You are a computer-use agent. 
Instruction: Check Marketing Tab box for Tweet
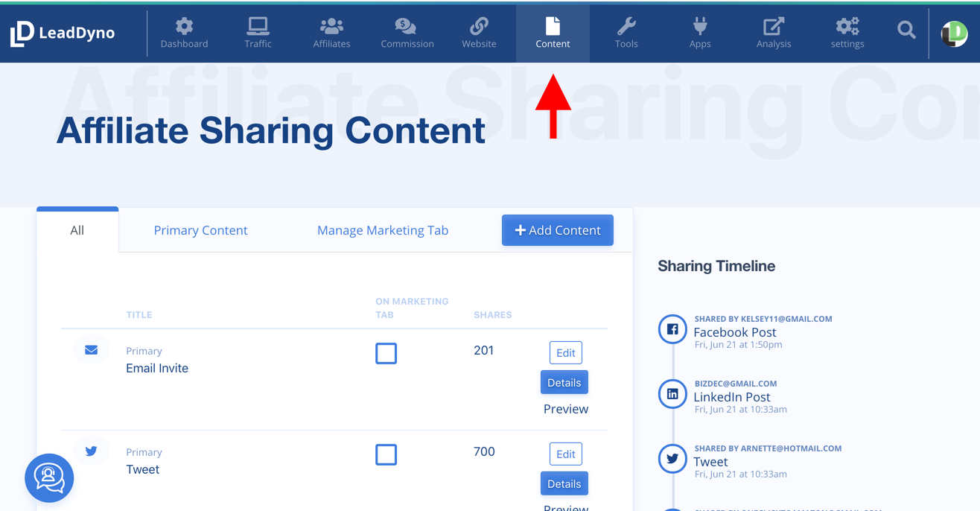(x=386, y=454)
